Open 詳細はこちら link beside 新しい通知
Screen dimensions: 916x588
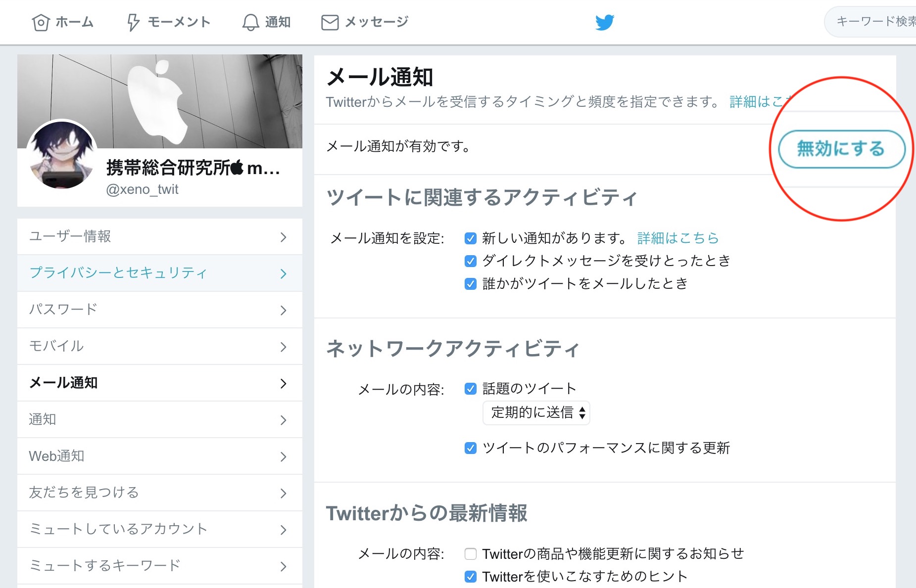click(x=677, y=238)
